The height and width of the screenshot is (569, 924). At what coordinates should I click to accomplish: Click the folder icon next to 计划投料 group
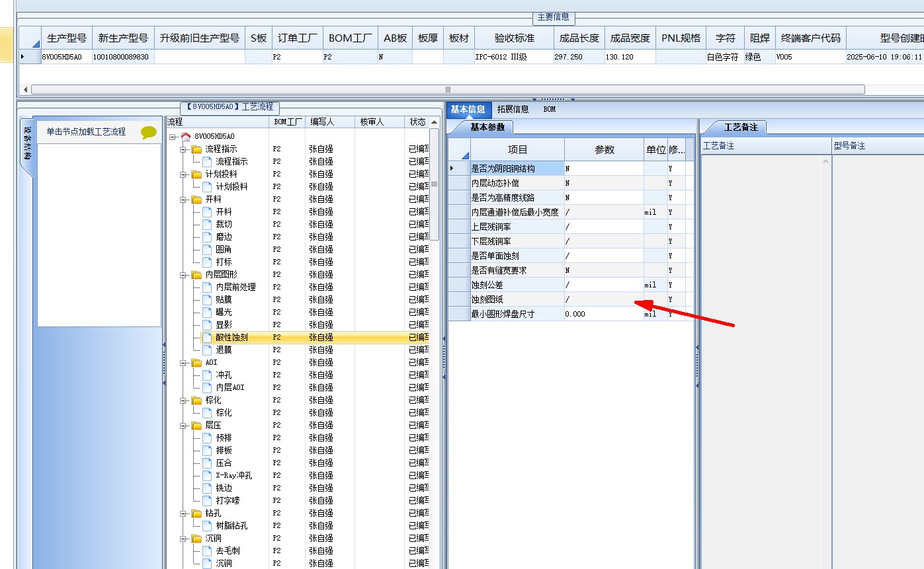click(196, 174)
